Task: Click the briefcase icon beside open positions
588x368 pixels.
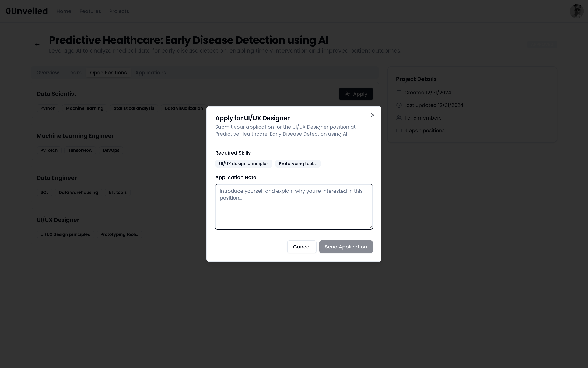Action: click(399, 130)
